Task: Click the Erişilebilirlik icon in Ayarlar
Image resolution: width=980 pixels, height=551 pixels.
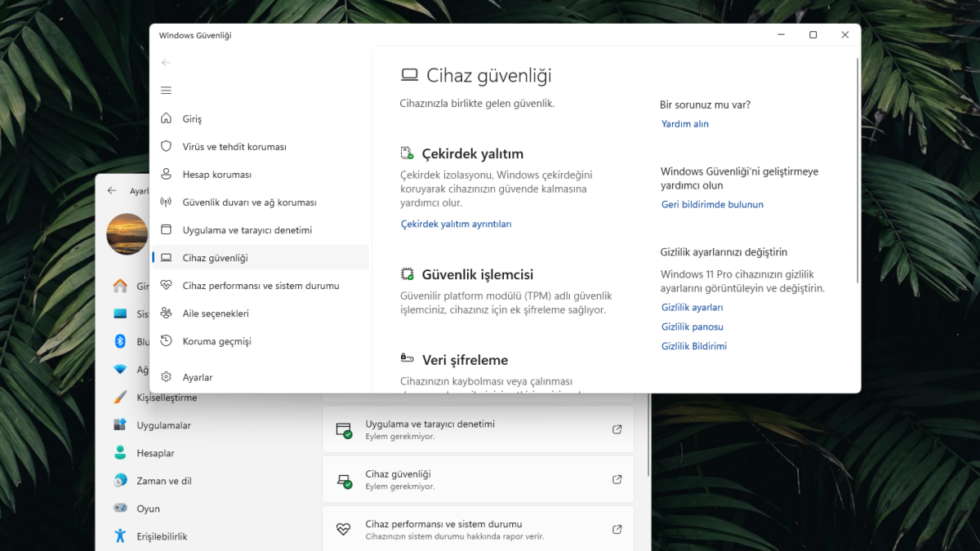Action: tap(120, 536)
